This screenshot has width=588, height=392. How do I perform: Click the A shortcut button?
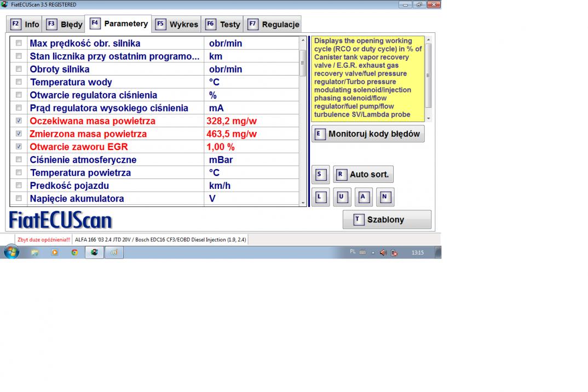pyautogui.click(x=363, y=197)
